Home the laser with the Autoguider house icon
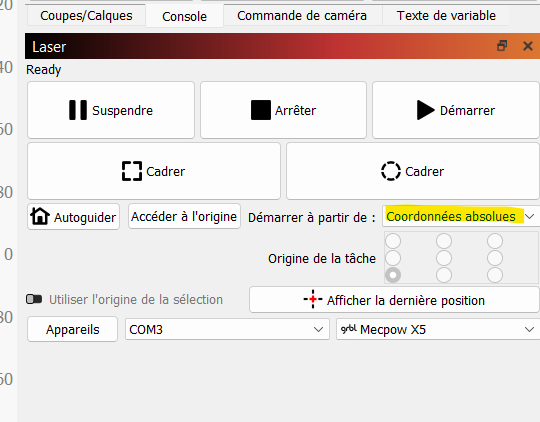Image resolution: width=540 pixels, height=422 pixels. click(x=40, y=216)
